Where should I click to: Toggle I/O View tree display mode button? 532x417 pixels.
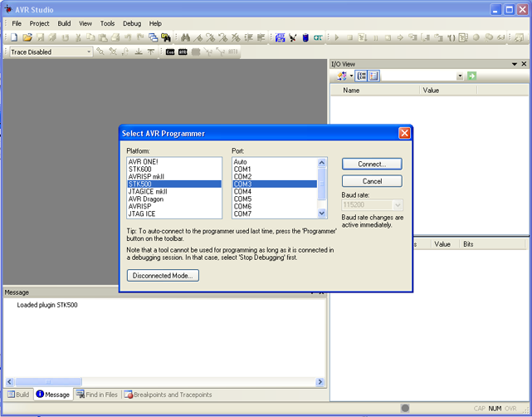click(x=362, y=76)
